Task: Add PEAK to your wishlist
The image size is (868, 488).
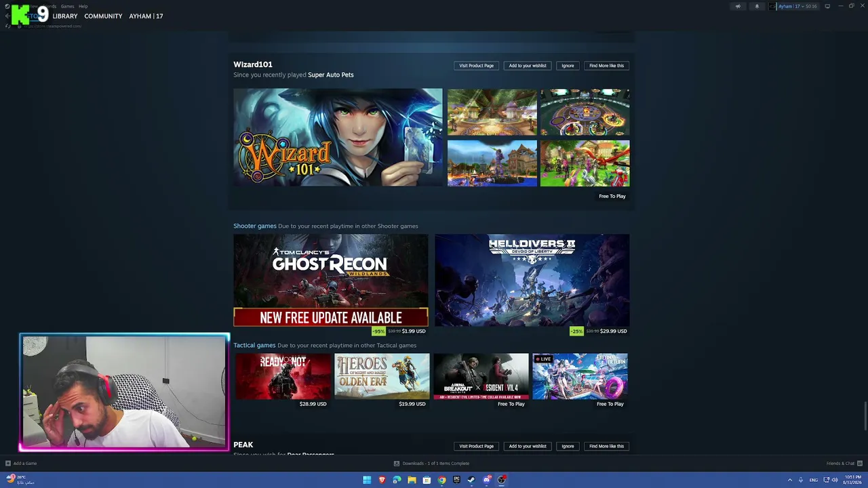Action: point(528,446)
